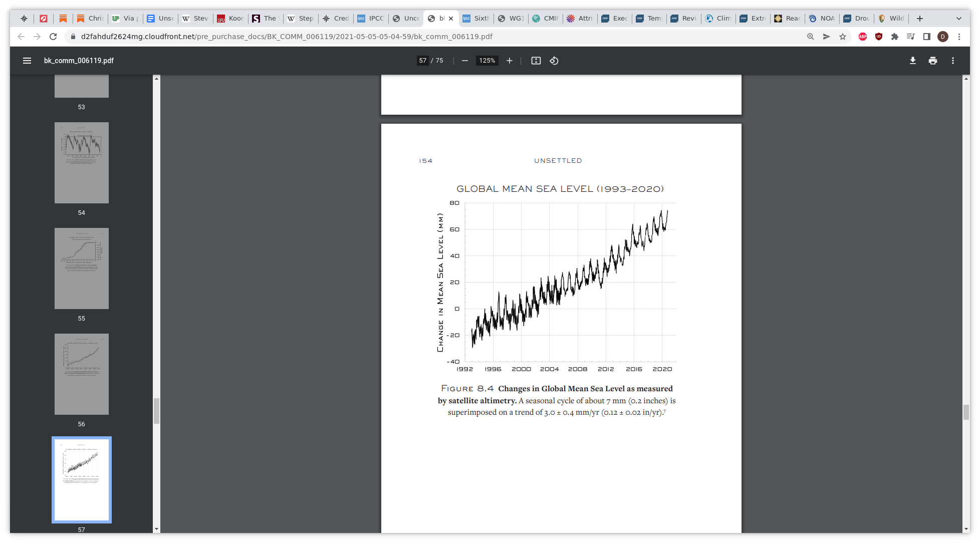The height and width of the screenshot is (543, 980).
Task: Click the PDF zoom out button
Action: 465,61
